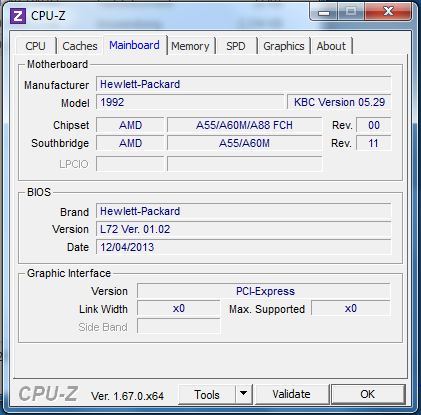Open the About tab
Screen dimensions: 421x415
point(331,46)
